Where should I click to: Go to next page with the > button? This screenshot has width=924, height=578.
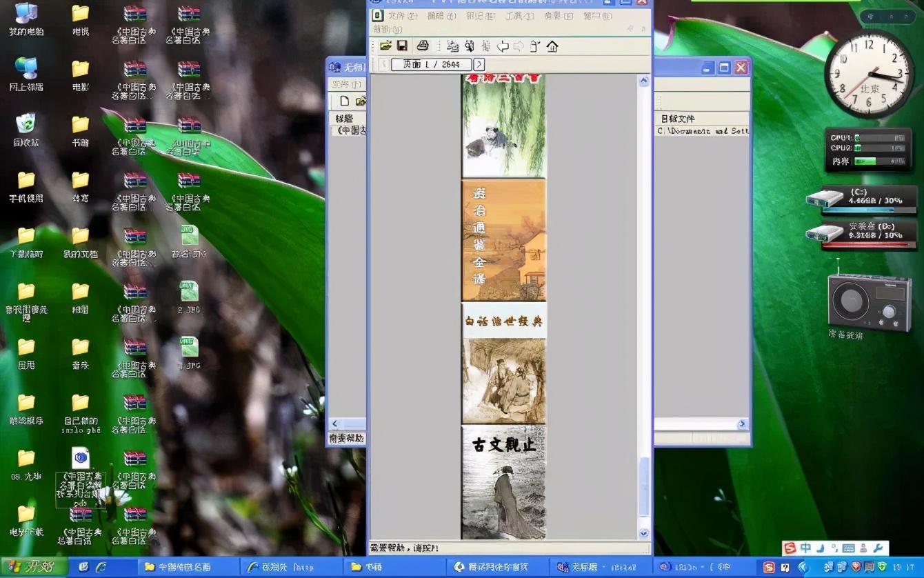click(479, 64)
